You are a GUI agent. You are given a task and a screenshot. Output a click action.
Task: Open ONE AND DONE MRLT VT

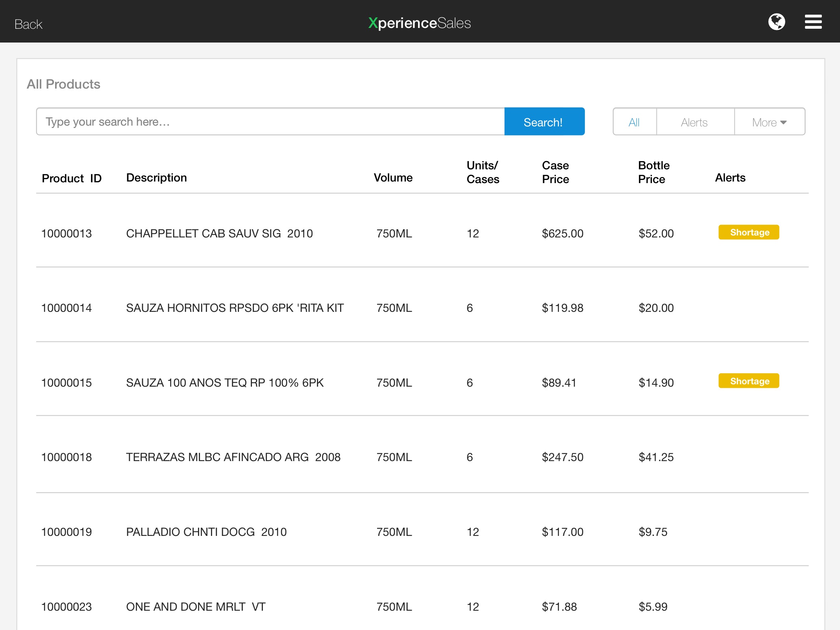(196, 607)
